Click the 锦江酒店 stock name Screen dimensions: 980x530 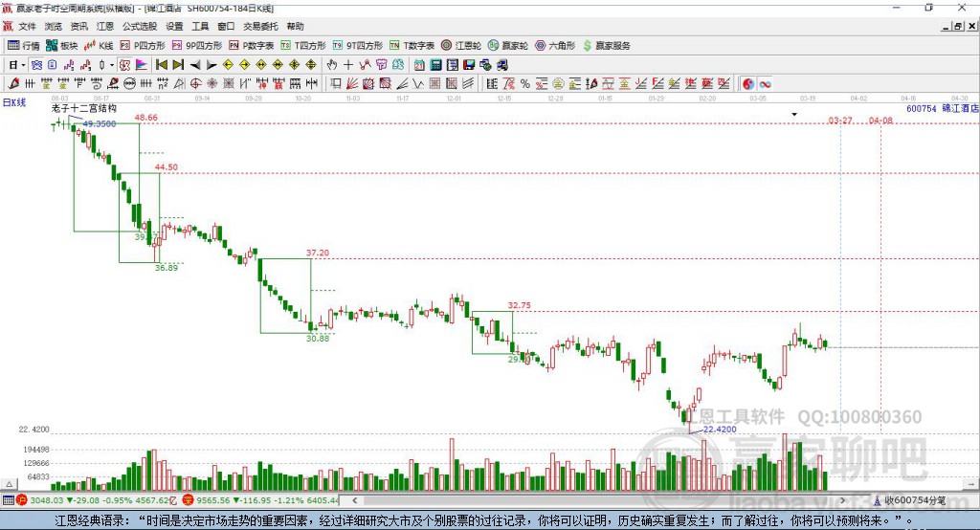(x=960, y=108)
